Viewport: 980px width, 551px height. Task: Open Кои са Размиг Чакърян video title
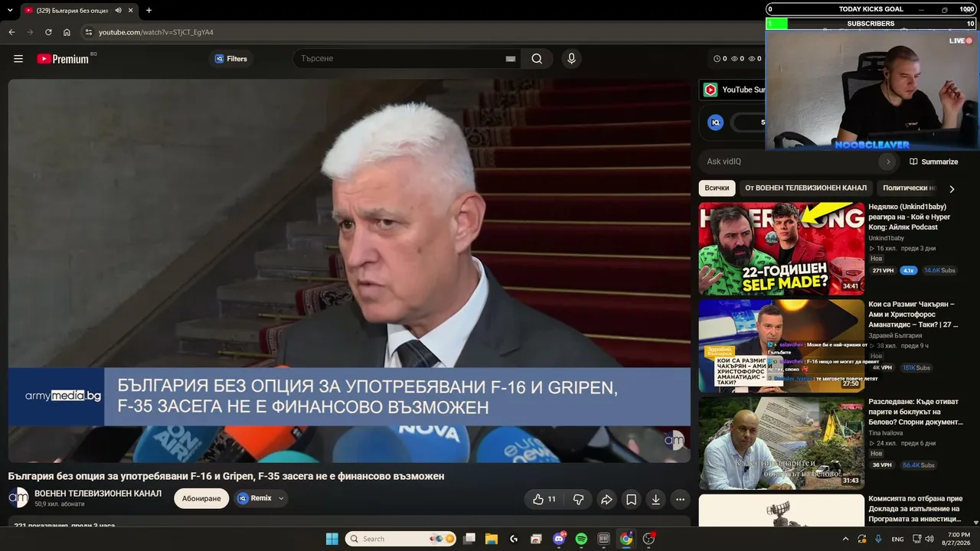point(913,314)
